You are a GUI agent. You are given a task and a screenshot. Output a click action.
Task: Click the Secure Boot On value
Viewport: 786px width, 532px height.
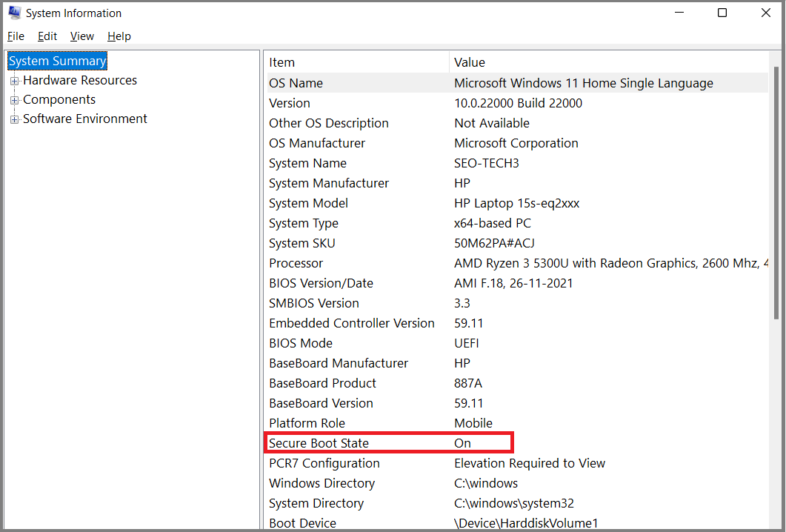click(x=462, y=443)
